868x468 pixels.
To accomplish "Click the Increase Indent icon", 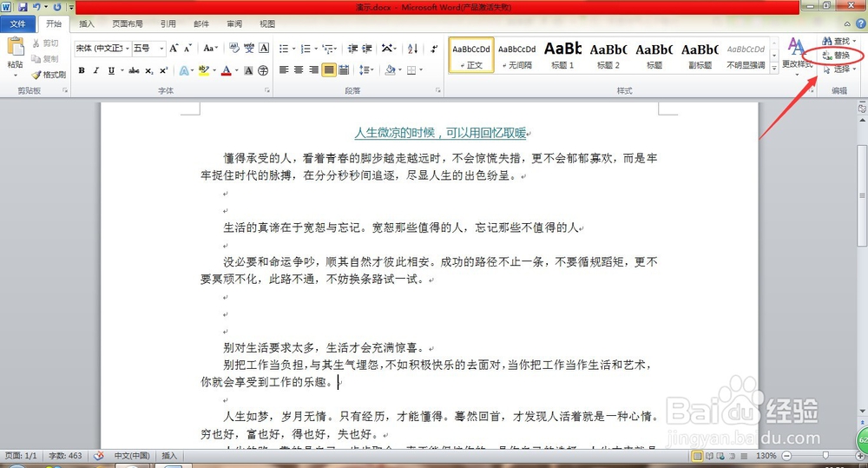I will point(367,49).
